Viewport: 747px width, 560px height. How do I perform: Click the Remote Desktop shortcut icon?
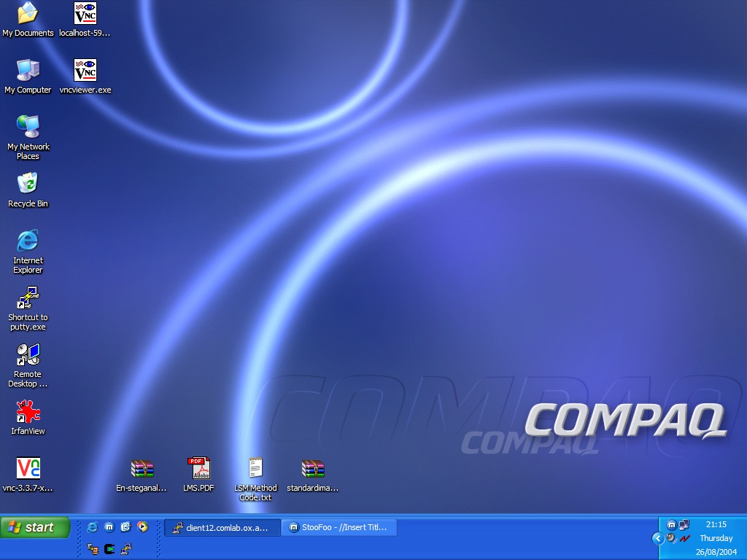28,355
